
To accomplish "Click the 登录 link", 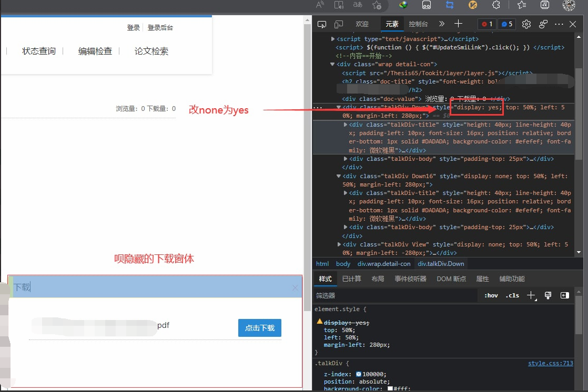I will pyautogui.click(x=133, y=27).
